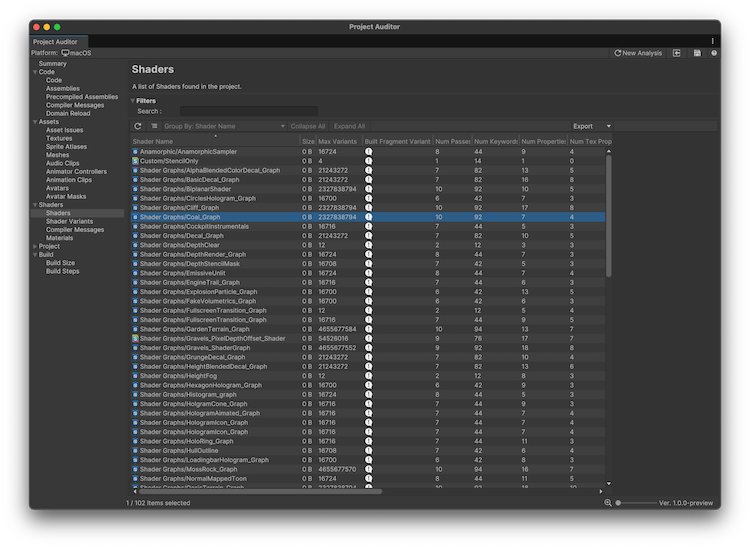Click the save report floppy disk icon
This screenshot has width=750, height=548.
point(697,53)
